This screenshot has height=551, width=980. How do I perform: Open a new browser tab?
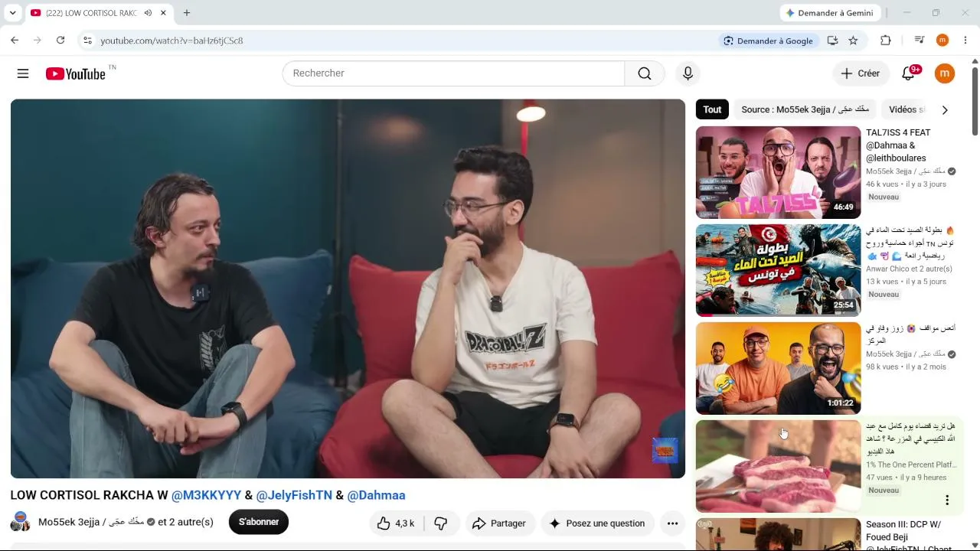tap(187, 13)
